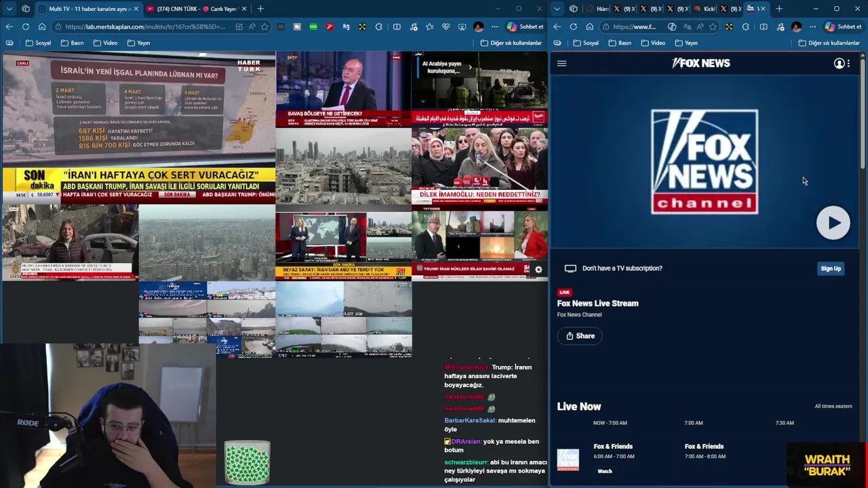Select the Habertürk Lebanon map video tile

(138, 127)
